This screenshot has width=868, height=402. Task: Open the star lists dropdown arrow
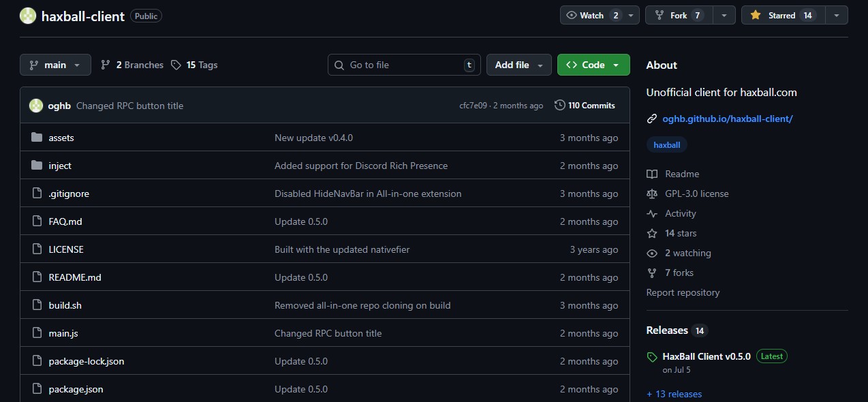coord(836,15)
